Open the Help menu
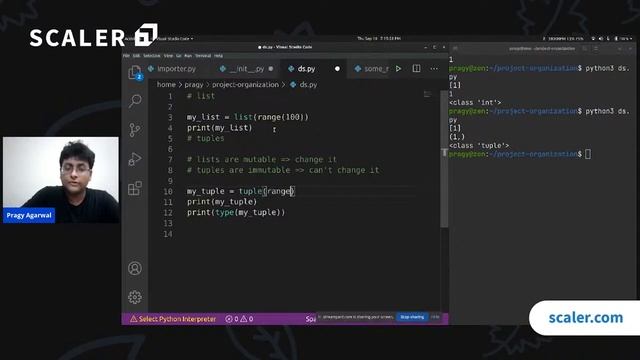The image size is (640, 360). pos(218,56)
